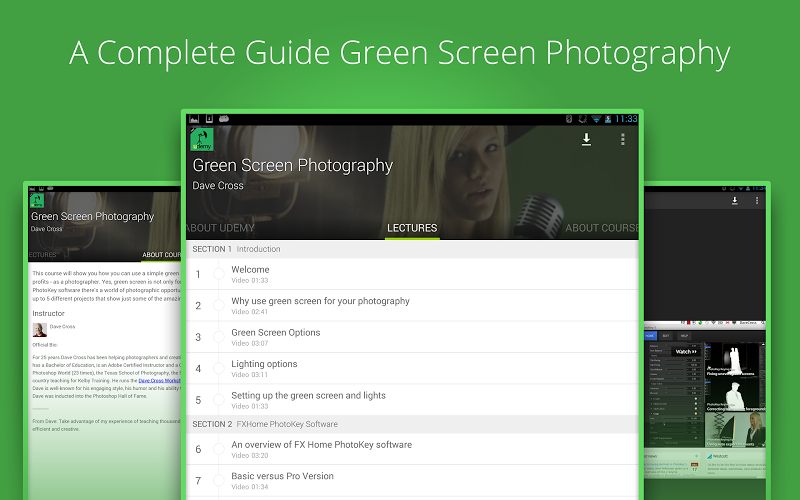Tap the Bluetooth status icon

(x=569, y=119)
